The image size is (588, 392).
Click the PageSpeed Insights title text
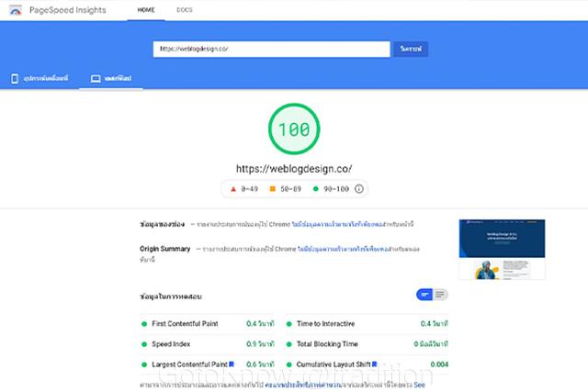click(67, 10)
